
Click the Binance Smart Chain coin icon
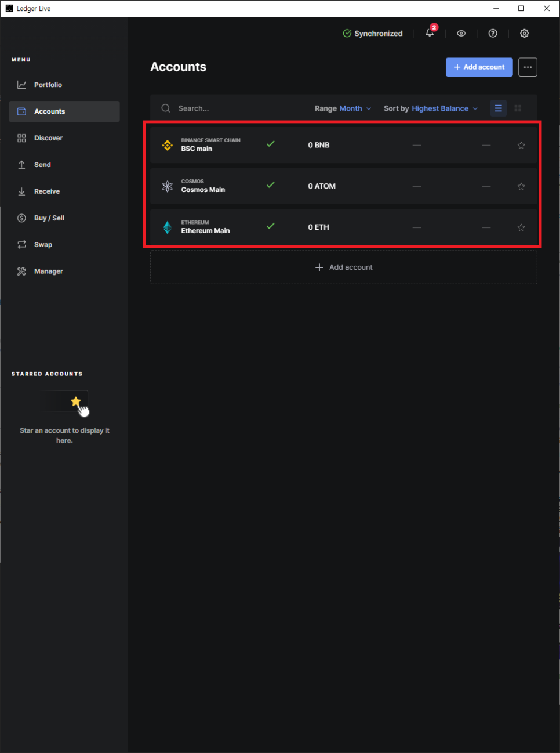pyautogui.click(x=168, y=145)
